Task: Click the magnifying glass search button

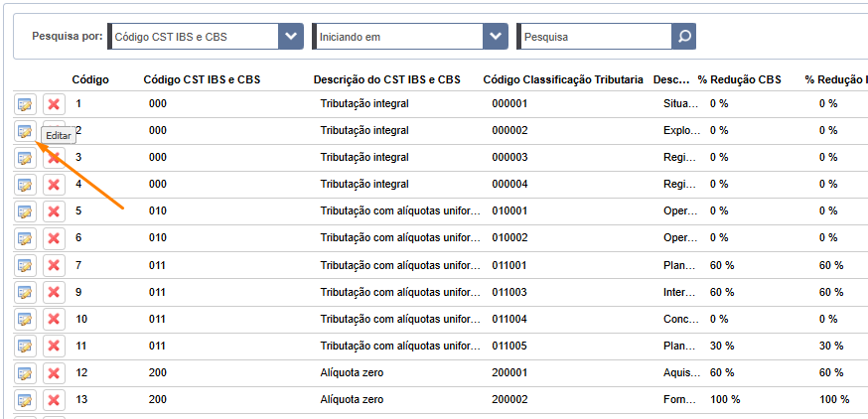Action: pos(684,37)
